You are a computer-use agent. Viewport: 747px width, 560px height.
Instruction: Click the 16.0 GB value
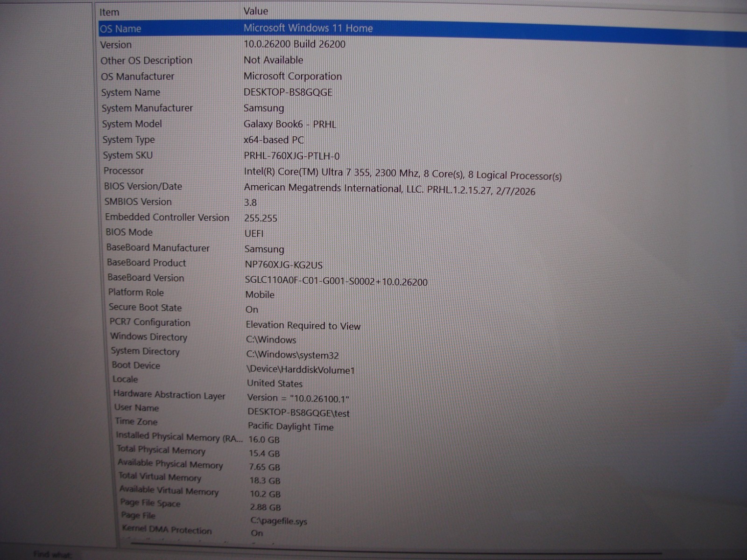[x=264, y=440]
